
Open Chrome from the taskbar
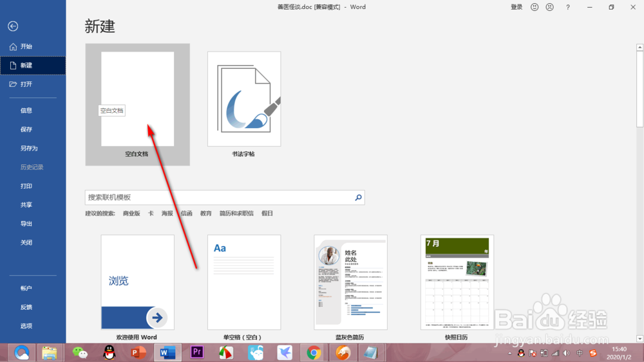(314, 352)
